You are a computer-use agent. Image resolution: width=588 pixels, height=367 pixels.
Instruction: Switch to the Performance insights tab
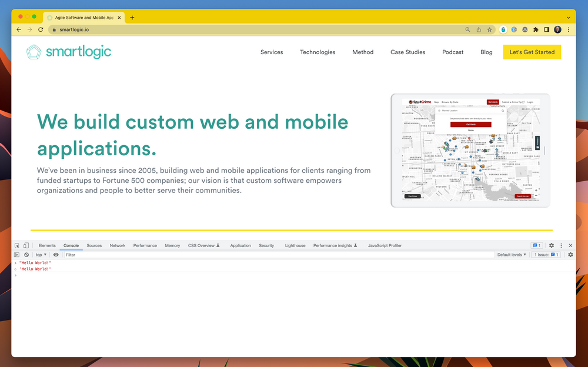point(335,245)
